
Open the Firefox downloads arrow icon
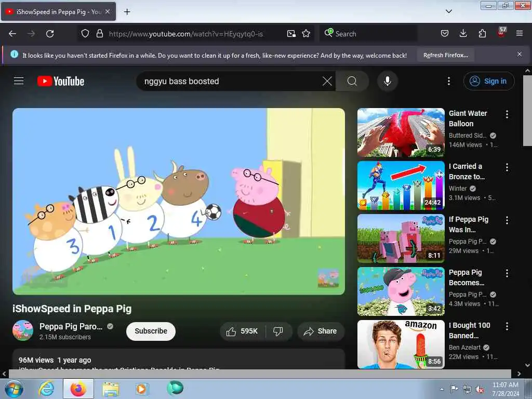click(463, 33)
